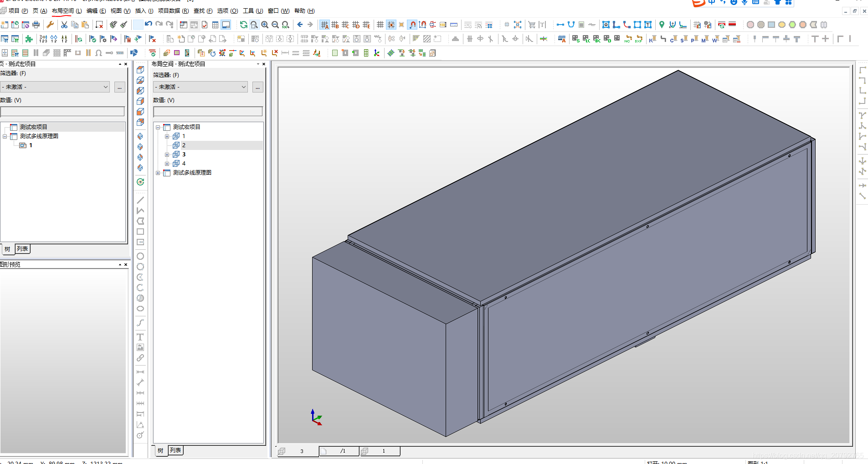Viewport: 868px width, 464px height.
Task: Toggle grid A display button
Action: (324, 25)
